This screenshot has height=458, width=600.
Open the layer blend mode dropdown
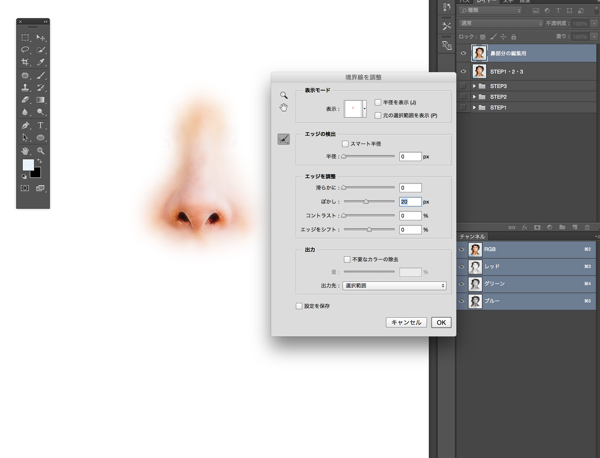click(x=501, y=23)
